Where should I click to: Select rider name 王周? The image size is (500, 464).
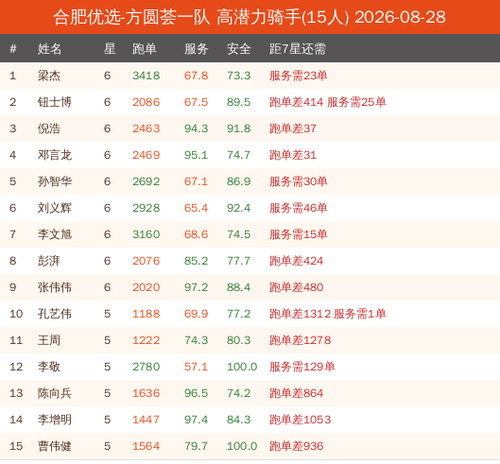click(49, 340)
